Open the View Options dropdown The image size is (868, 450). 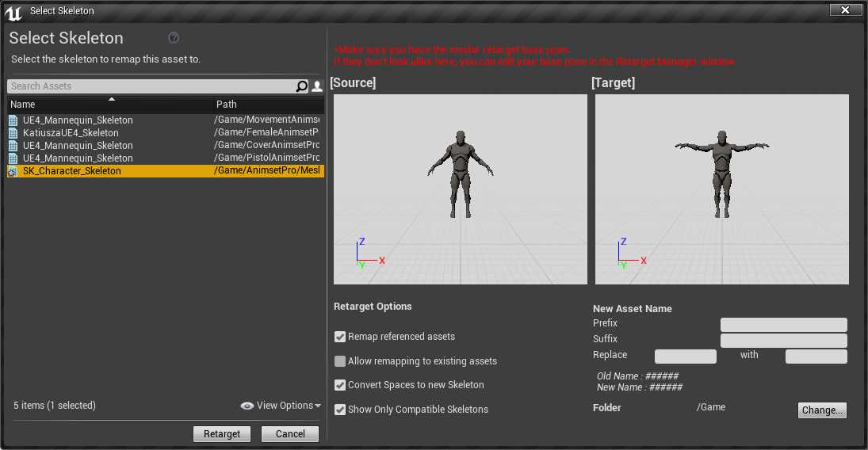[x=281, y=406]
